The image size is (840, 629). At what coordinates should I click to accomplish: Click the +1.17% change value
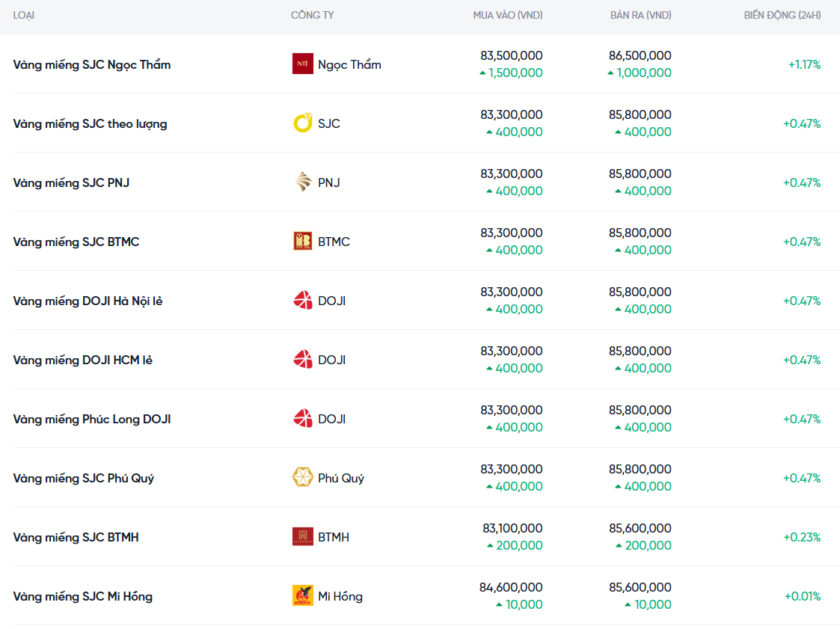(x=804, y=65)
